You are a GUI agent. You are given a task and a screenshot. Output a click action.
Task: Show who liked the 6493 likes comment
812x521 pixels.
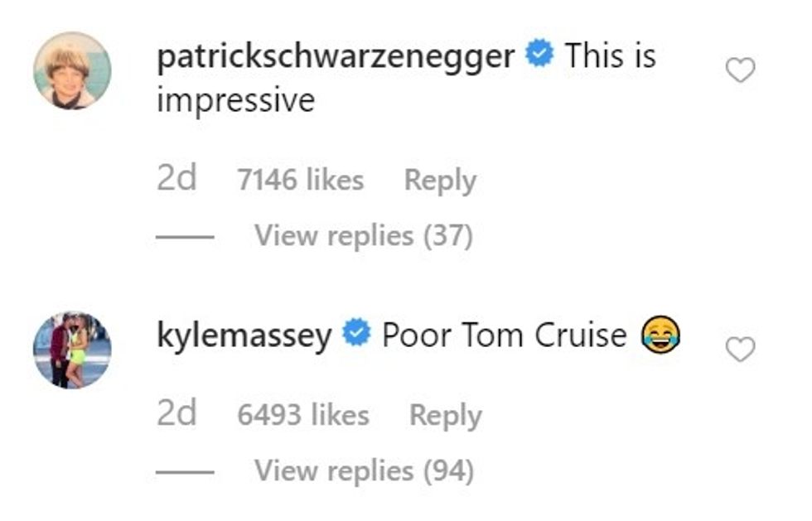tap(303, 415)
